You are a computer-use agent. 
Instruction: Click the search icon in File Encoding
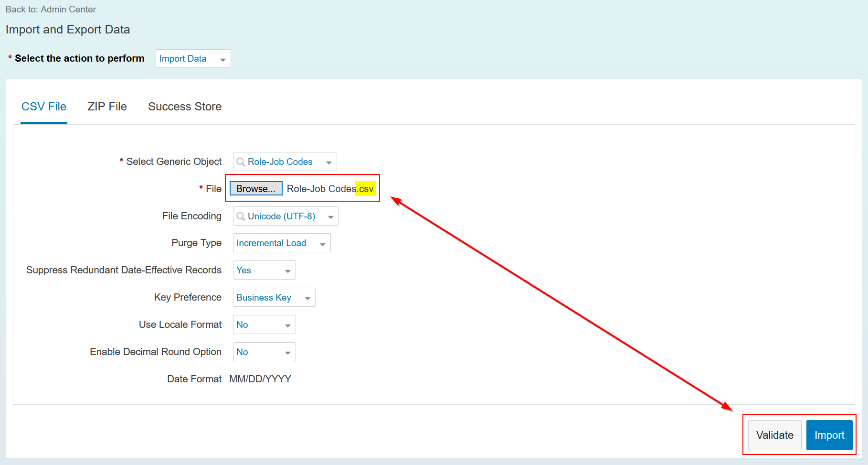pyautogui.click(x=241, y=216)
